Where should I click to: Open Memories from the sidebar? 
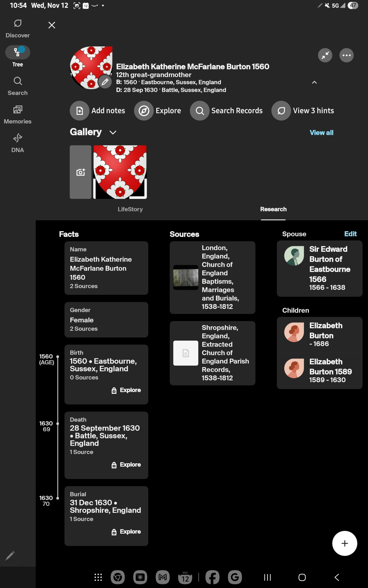click(x=17, y=113)
